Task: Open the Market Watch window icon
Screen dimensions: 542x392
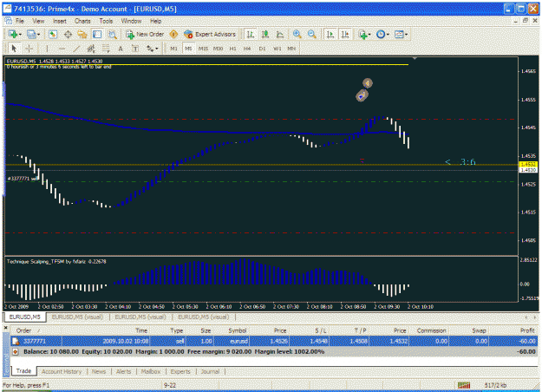Action: point(53,34)
